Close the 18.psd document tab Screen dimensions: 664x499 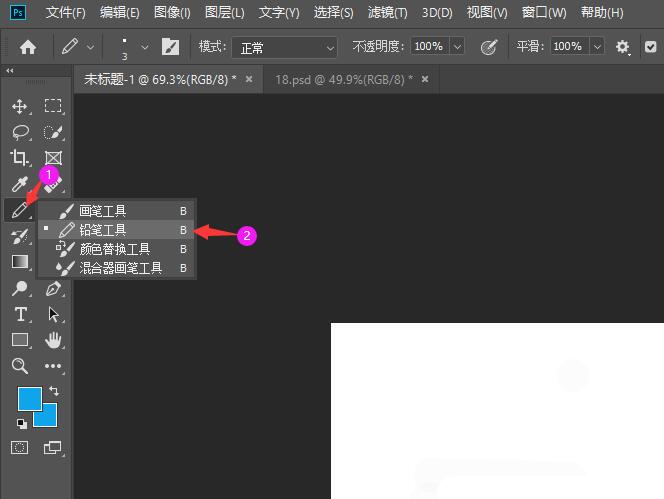click(x=425, y=79)
